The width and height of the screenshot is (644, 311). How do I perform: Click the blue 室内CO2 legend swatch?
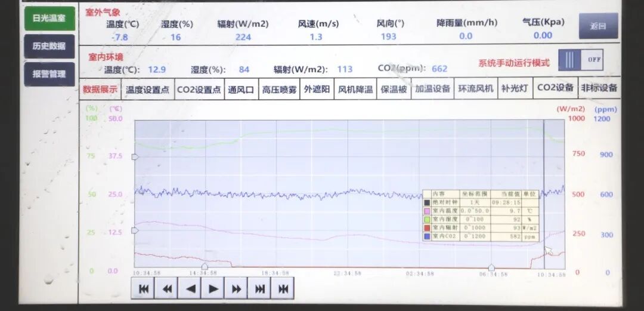pos(427,236)
